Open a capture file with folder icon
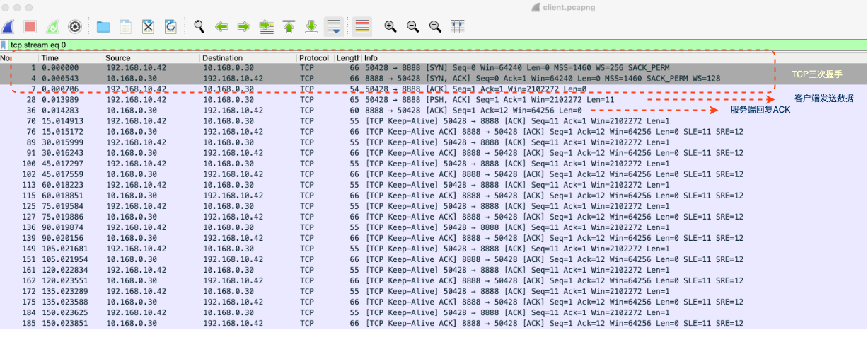The height and width of the screenshot is (340, 868). pos(103,27)
